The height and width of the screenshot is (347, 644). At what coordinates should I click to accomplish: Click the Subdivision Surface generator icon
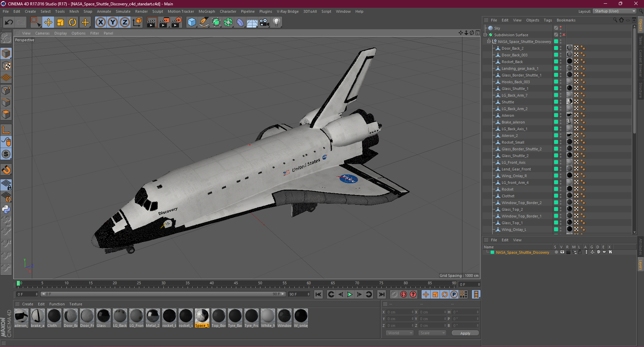click(x=216, y=22)
